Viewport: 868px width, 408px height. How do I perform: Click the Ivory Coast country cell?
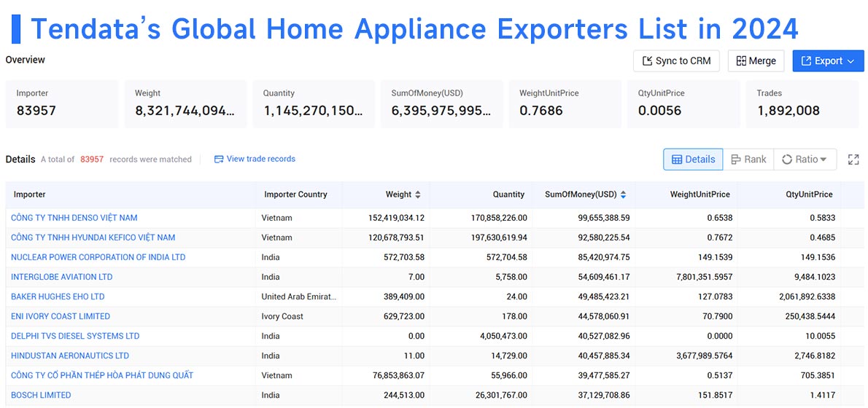tap(282, 316)
